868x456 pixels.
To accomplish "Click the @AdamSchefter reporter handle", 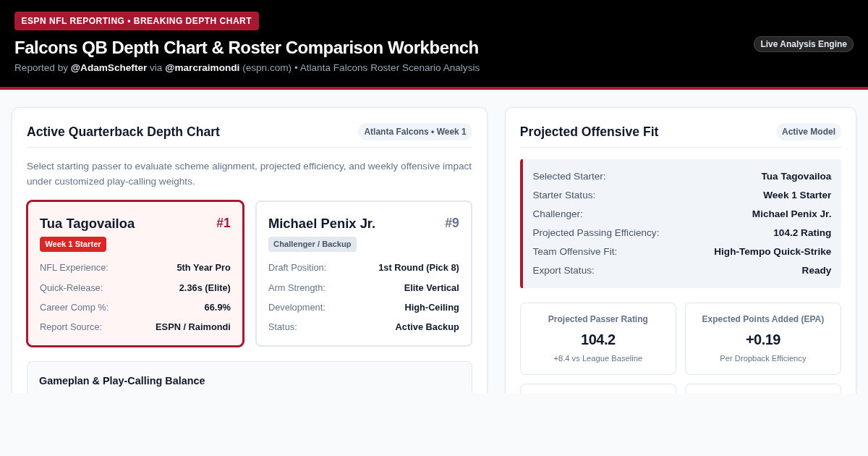I will coord(109,68).
